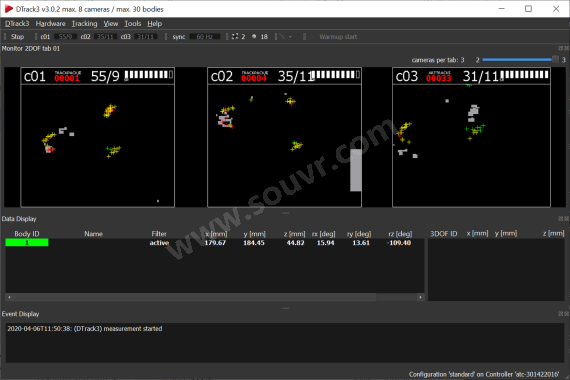Screen dimensions: 570x380
Task: Close the Event Display panel
Action: (x=566, y=313)
